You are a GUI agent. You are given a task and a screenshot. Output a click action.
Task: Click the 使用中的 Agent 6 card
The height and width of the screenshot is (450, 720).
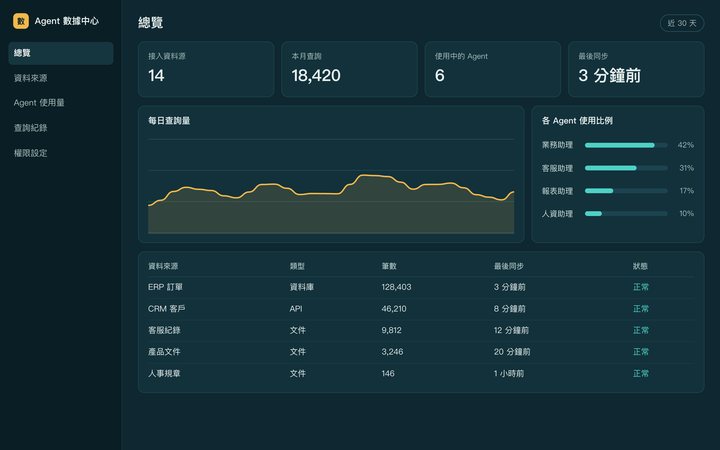click(x=493, y=69)
